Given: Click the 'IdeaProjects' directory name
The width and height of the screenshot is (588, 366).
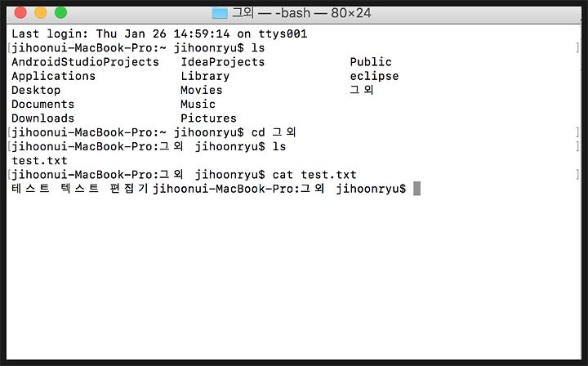Looking at the screenshot, I should (x=222, y=62).
